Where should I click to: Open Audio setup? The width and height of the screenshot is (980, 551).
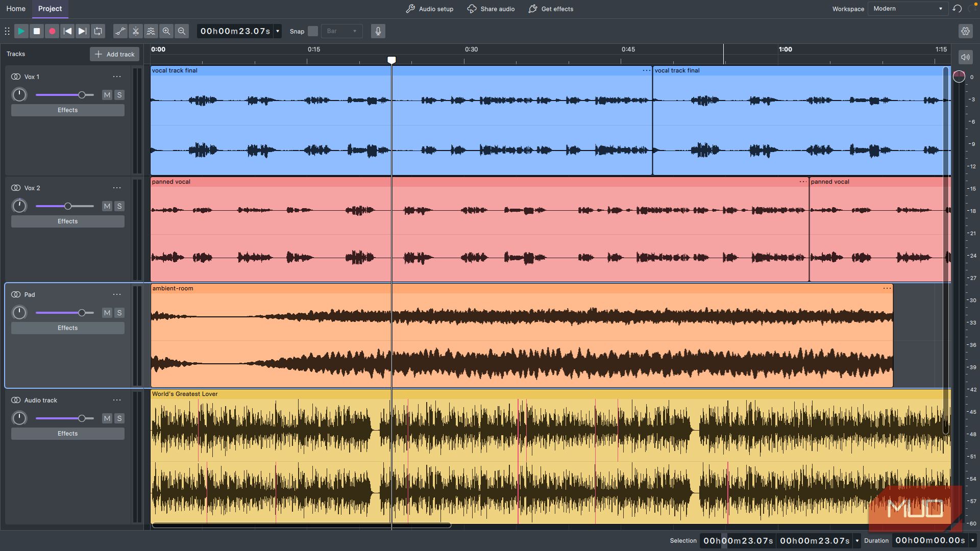click(429, 9)
